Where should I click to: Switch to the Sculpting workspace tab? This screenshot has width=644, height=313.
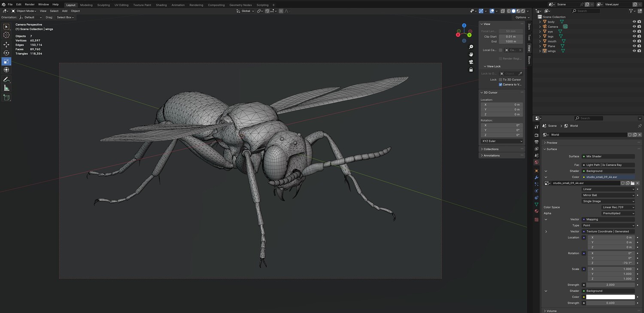(103, 5)
